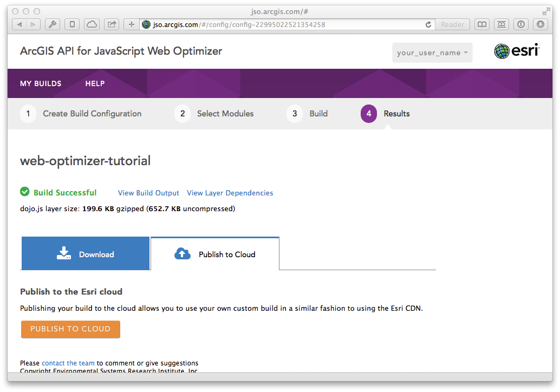Click the Build Successful status text
Viewport: 560px width, 392px height.
[65, 193]
